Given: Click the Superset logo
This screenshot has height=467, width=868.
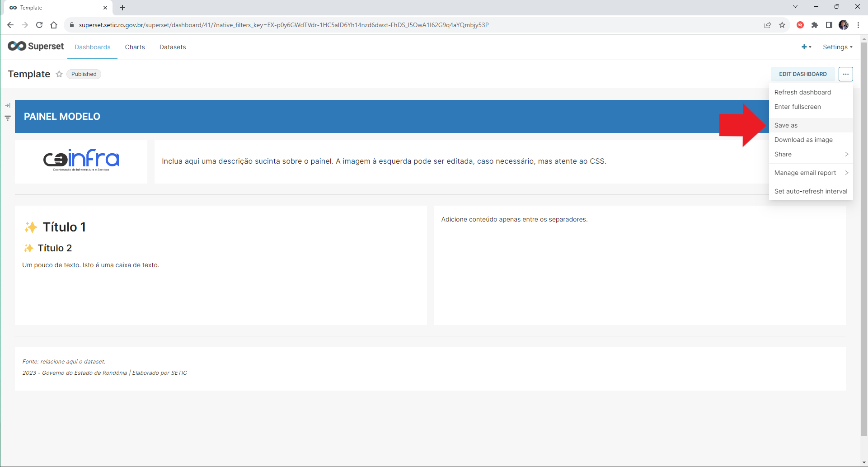Looking at the screenshot, I should [x=36, y=46].
